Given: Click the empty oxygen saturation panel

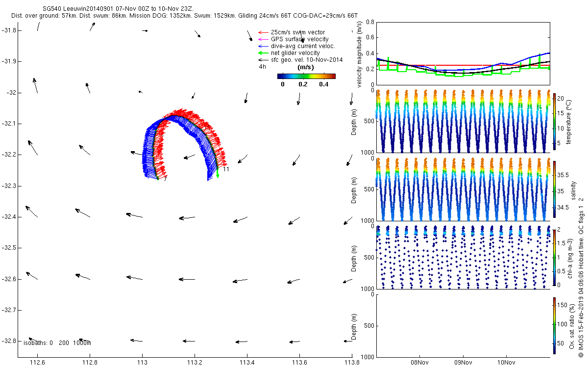Looking at the screenshot, I should pyautogui.click(x=463, y=325).
